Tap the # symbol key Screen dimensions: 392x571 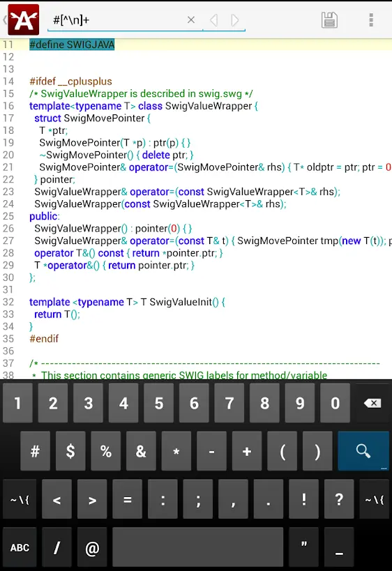tap(35, 451)
